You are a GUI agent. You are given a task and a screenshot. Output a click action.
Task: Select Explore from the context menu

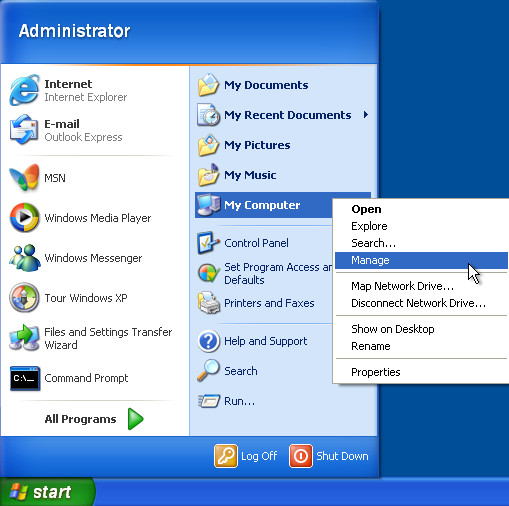(x=421, y=226)
